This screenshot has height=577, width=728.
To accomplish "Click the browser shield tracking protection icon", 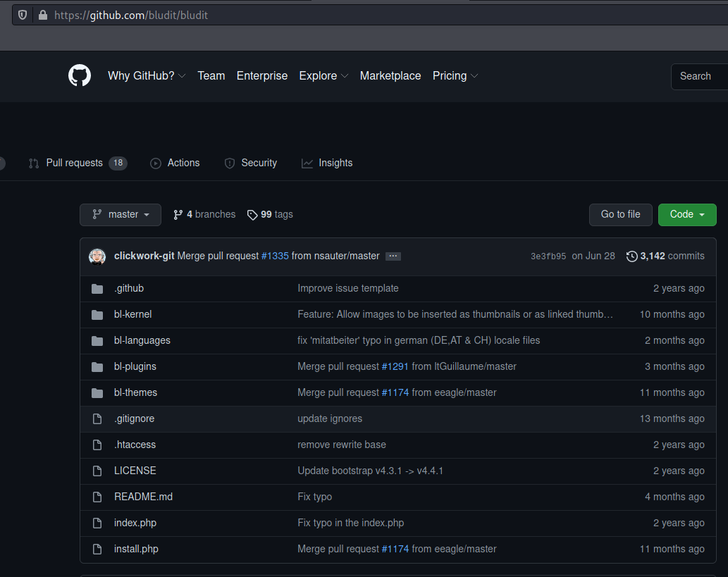I will click(x=23, y=15).
